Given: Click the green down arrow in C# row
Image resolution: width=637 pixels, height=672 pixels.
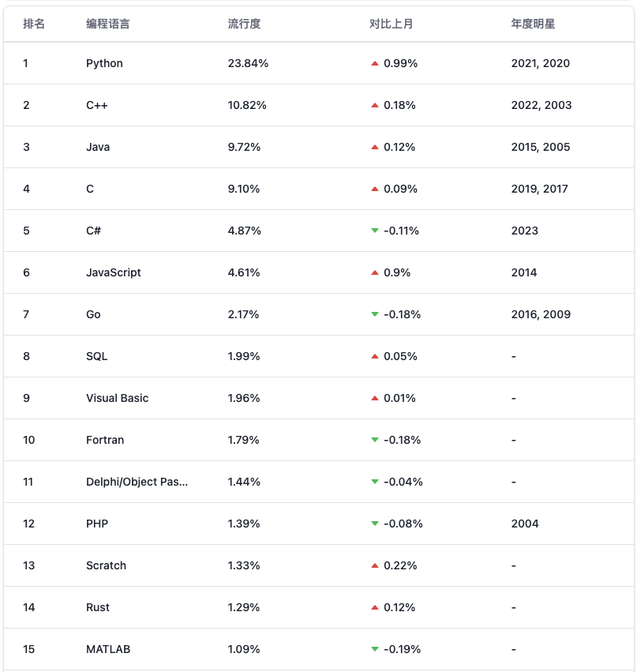Looking at the screenshot, I should point(375,231).
